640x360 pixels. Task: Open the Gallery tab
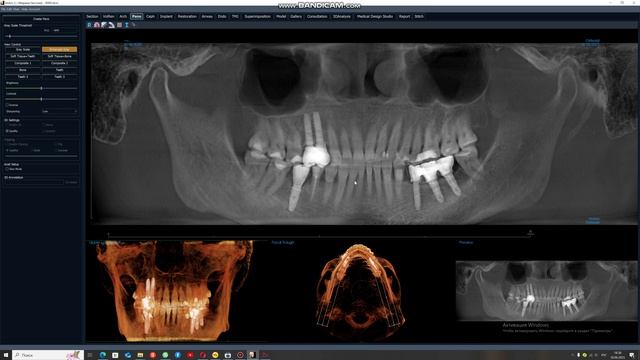click(x=296, y=16)
